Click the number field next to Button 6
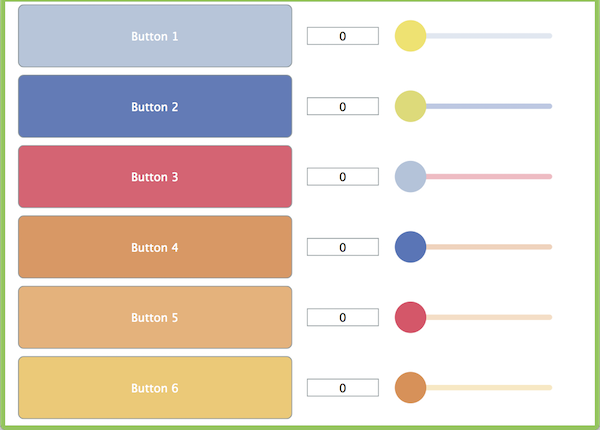The image size is (600, 430). (342, 387)
